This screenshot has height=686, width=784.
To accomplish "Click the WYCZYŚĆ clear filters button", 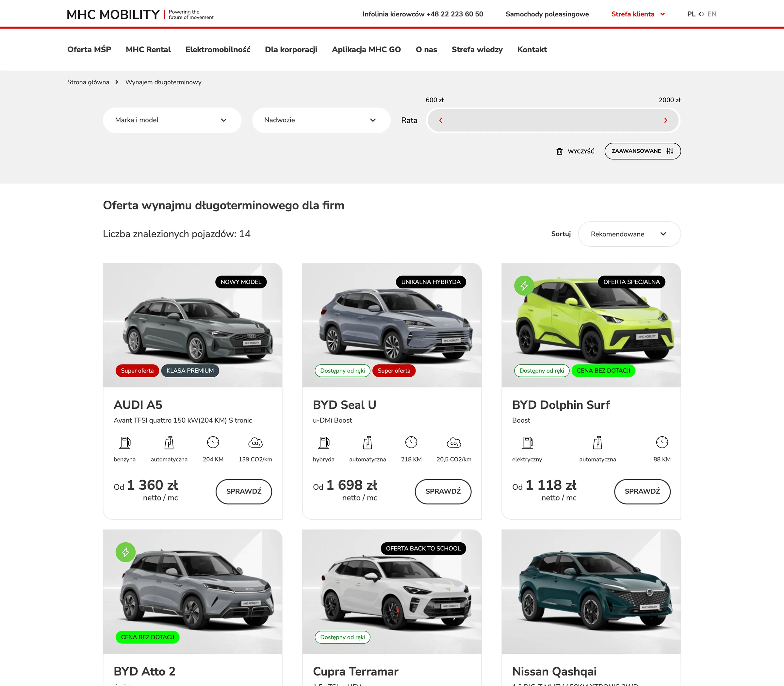I will pos(575,151).
